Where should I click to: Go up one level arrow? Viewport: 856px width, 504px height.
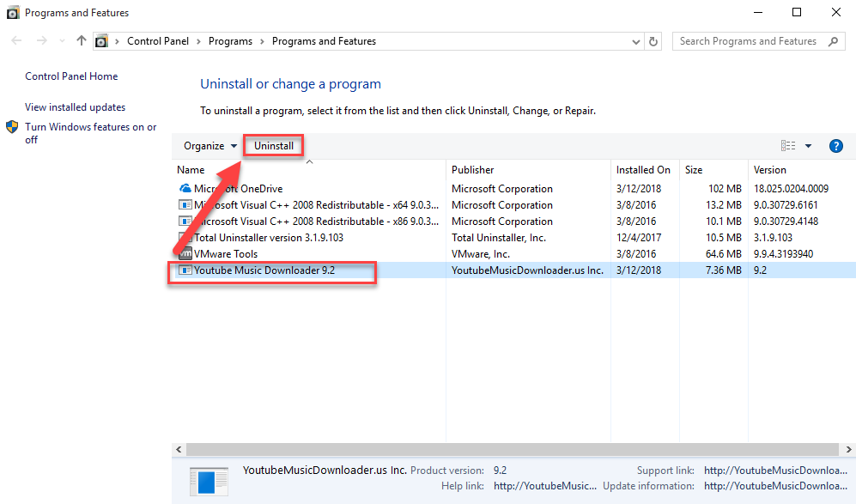point(82,41)
